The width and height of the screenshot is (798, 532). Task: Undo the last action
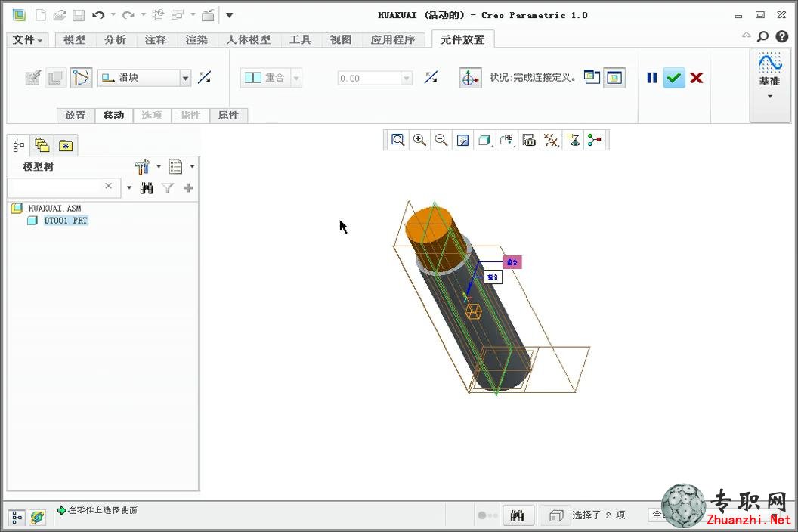click(x=98, y=15)
